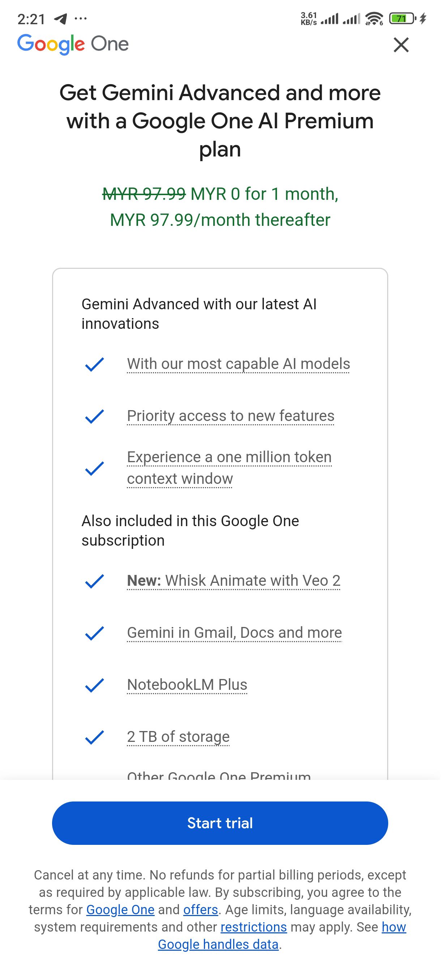Viewport: 441px width, 980px height.
Task: Open 'how Google handles data' link
Action: click(282, 936)
